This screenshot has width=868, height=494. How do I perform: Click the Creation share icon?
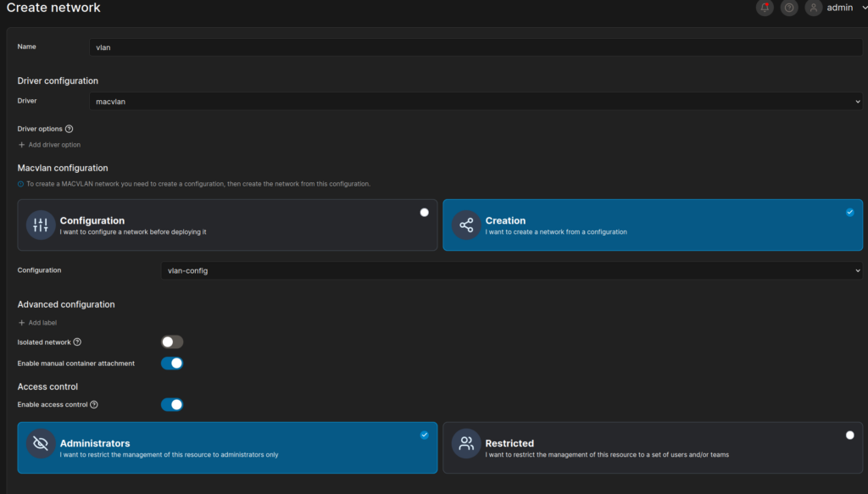click(x=465, y=225)
